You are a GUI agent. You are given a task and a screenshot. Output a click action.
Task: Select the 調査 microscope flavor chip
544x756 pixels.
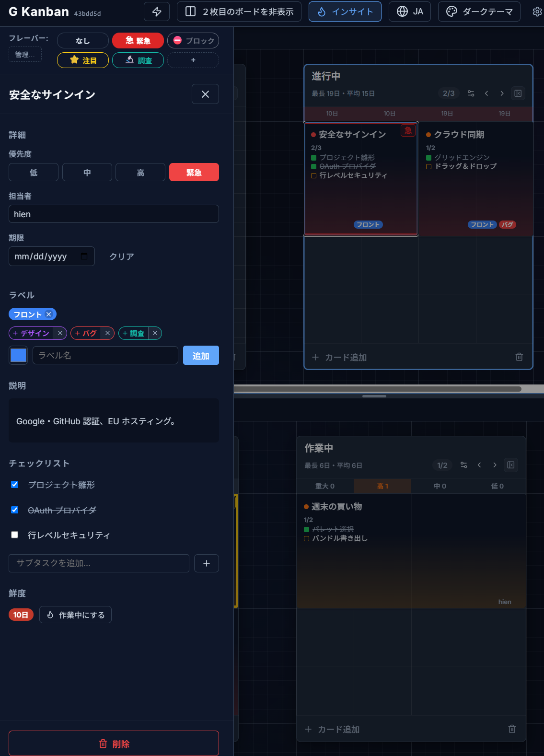138,60
